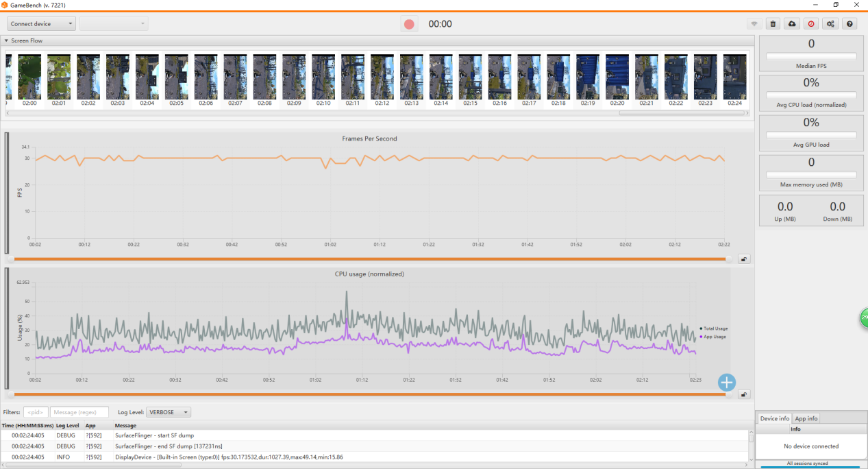This screenshot has height=469, width=868.
Task: Toggle the lock under the CPU usage chart
Action: point(744,394)
